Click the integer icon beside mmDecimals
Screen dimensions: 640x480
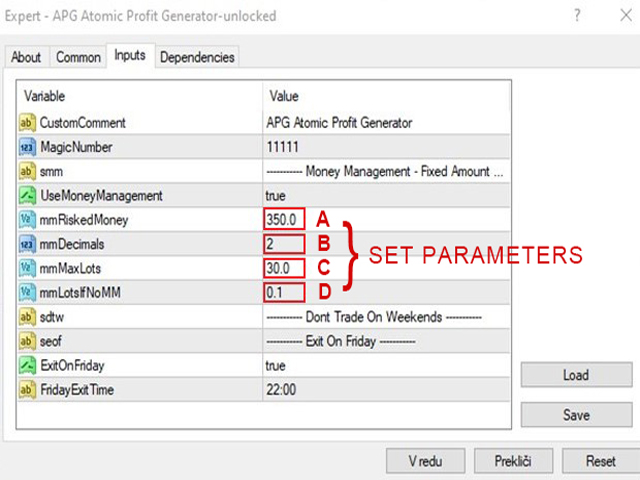(27, 244)
